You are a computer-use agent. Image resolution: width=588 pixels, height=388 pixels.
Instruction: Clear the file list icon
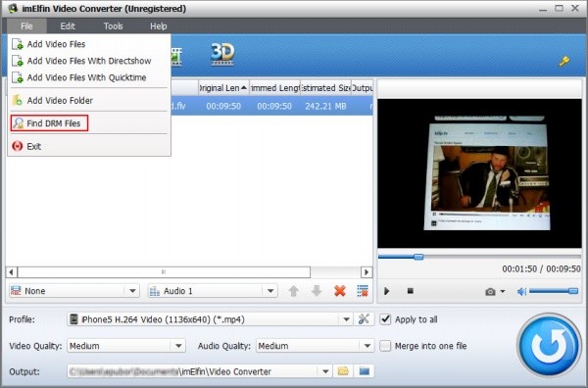point(363,291)
